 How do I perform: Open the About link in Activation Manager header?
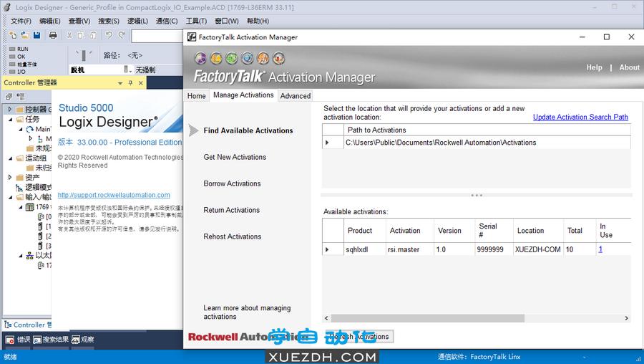pos(629,67)
